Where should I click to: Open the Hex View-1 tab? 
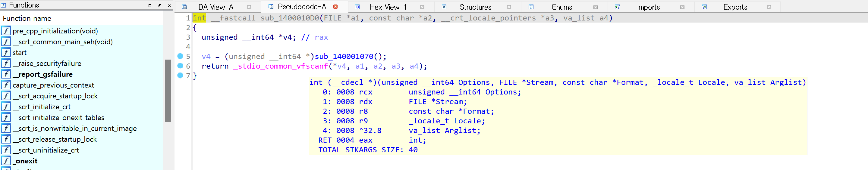(x=388, y=7)
